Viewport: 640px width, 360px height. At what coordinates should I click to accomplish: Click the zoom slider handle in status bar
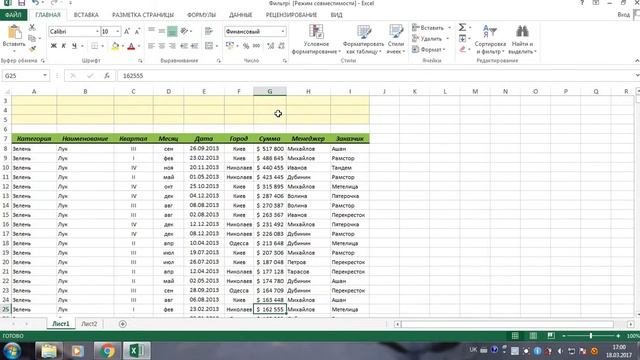(x=591, y=336)
